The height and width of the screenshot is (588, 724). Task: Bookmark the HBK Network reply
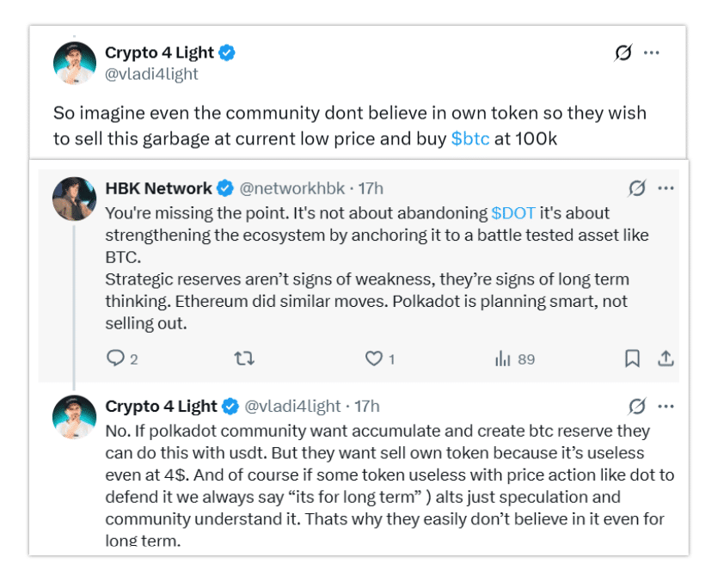pyautogui.click(x=632, y=358)
